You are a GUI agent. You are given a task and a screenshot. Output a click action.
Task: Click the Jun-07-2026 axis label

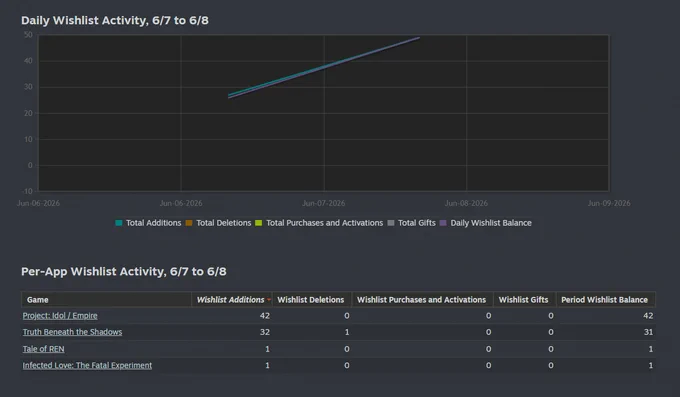pos(324,203)
